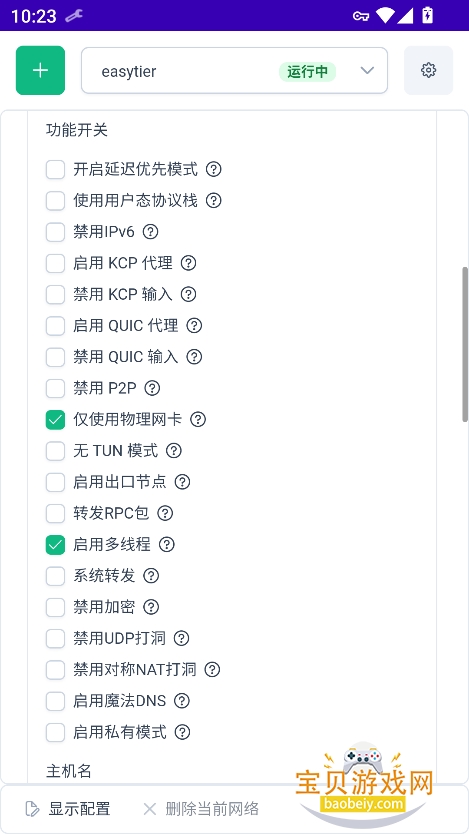The height and width of the screenshot is (834, 469).
Task: Tap the 运行中 status badge
Action: (x=307, y=71)
